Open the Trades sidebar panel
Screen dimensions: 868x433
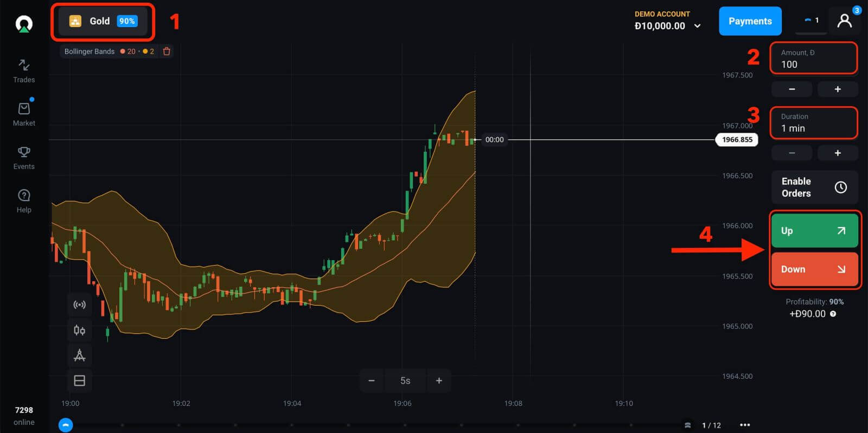24,71
